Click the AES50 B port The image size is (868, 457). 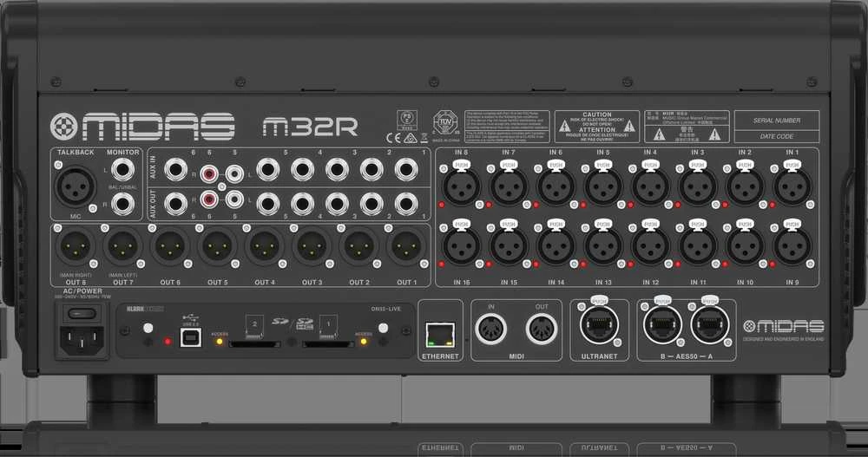click(x=662, y=325)
